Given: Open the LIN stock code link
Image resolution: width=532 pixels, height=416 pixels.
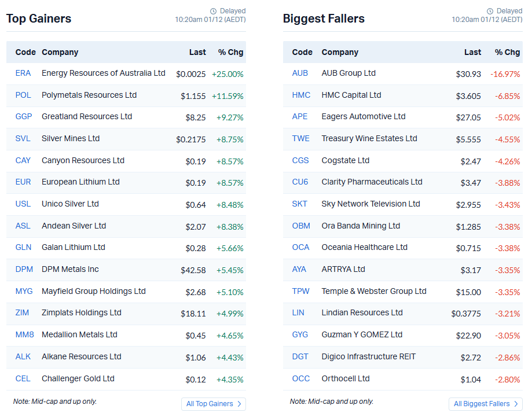Looking at the screenshot, I should pyautogui.click(x=298, y=313).
